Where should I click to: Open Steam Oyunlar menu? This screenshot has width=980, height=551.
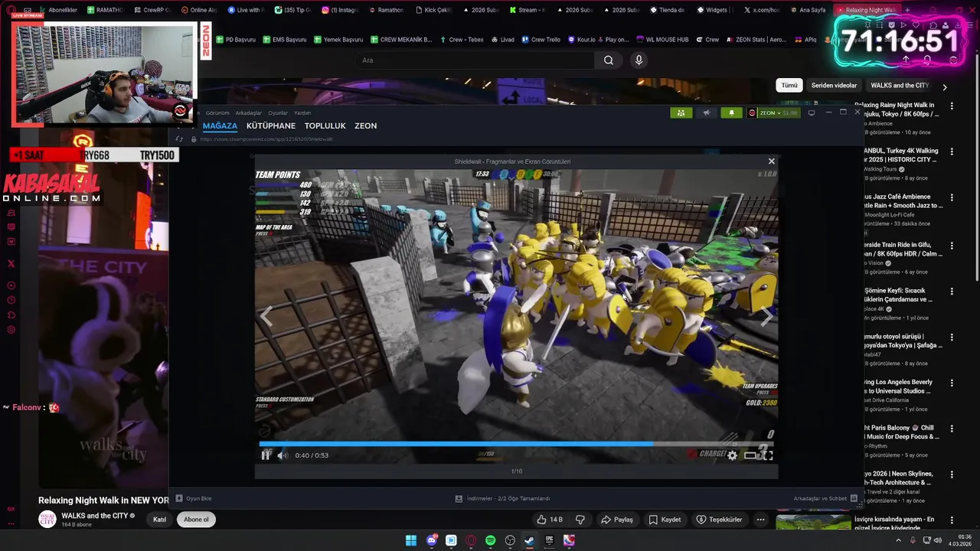click(x=278, y=112)
